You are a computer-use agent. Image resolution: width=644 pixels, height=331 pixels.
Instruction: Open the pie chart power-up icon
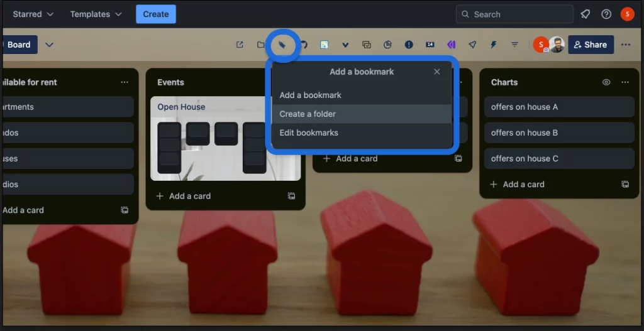click(387, 45)
